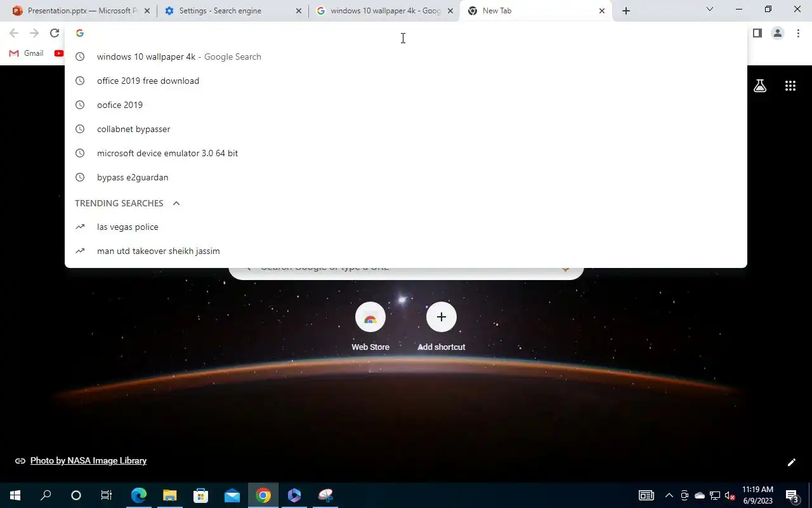This screenshot has width=812, height=508.
Task: Open the Google apps grid
Action: [790, 86]
